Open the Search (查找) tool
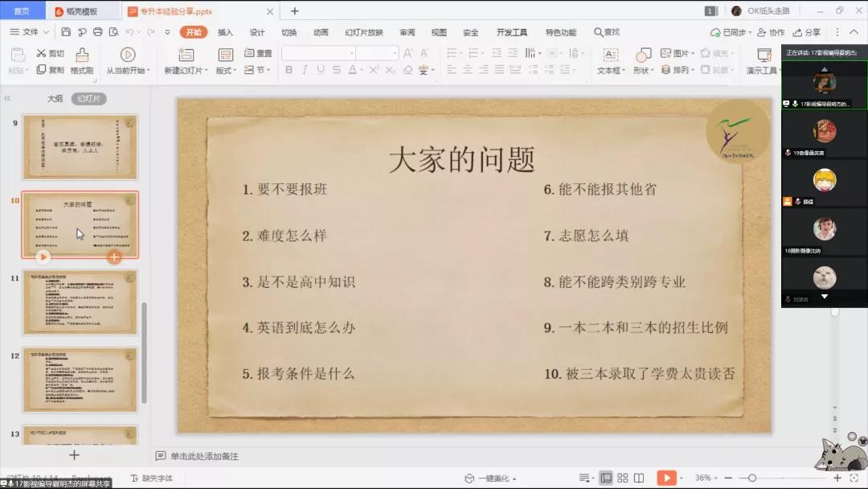The width and height of the screenshot is (868, 489). pyautogui.click(x=607, y=32)
